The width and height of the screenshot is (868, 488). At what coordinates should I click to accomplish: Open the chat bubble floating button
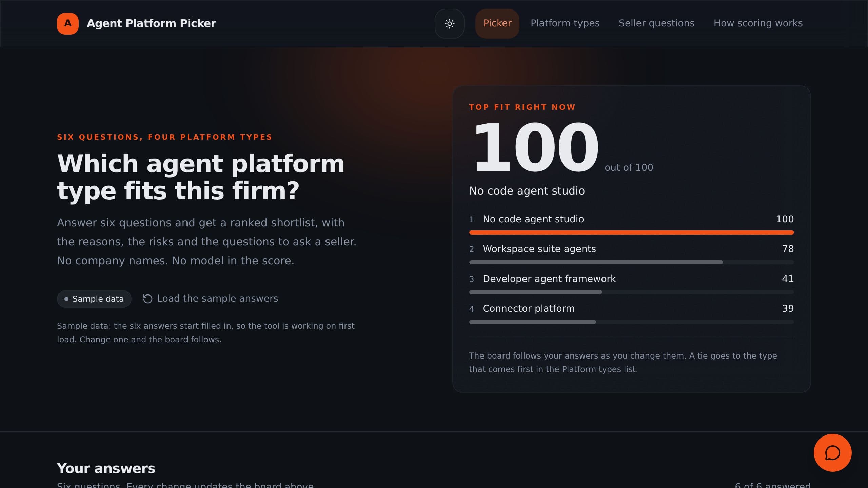(x=832, y=453)
